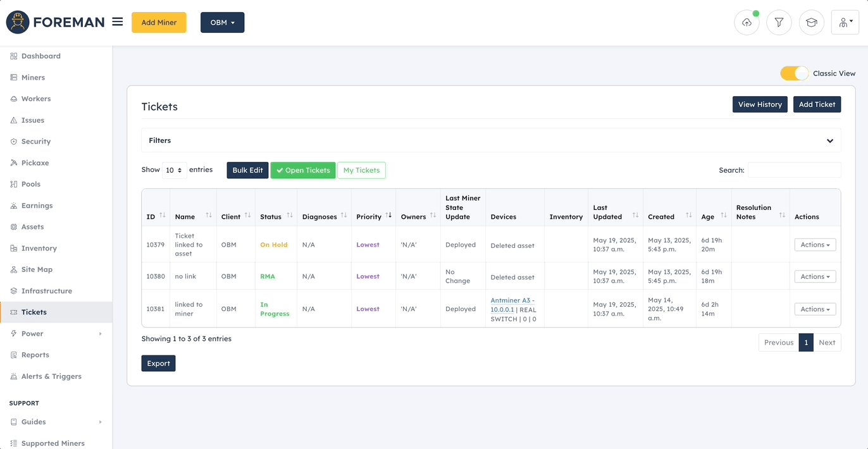The height and width of the screenshot is (449, 868).
Task: Click the Power lightning bolt icon
Action: pos(14,334)
